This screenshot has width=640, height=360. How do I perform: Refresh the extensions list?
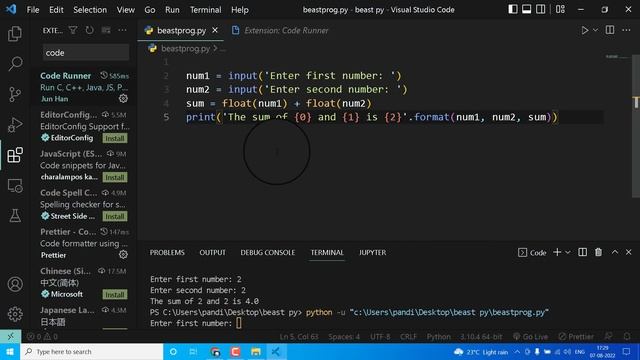[x=89, y=30]
